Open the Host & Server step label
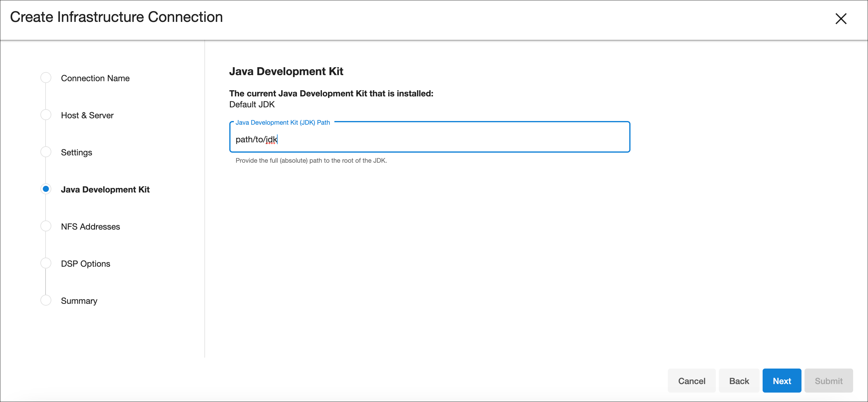The image size is (868, 402). [87, 115]
